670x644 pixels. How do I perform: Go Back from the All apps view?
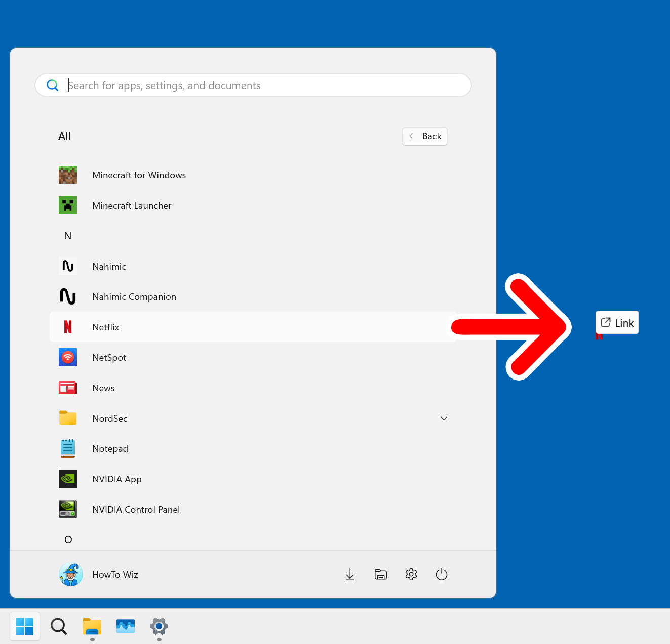pos(424,136)
